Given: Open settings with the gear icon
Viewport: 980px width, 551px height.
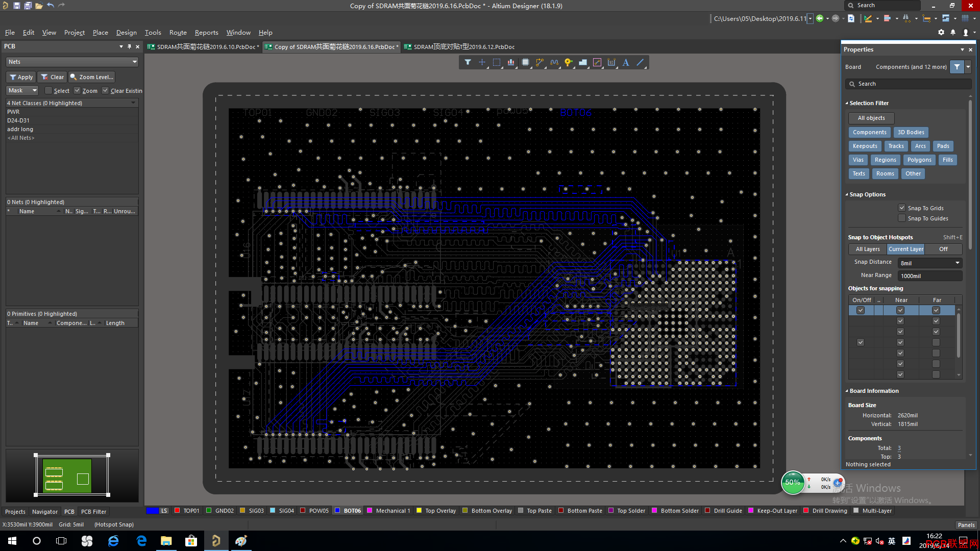Looking at the screenshot, I should pos(941,32).
